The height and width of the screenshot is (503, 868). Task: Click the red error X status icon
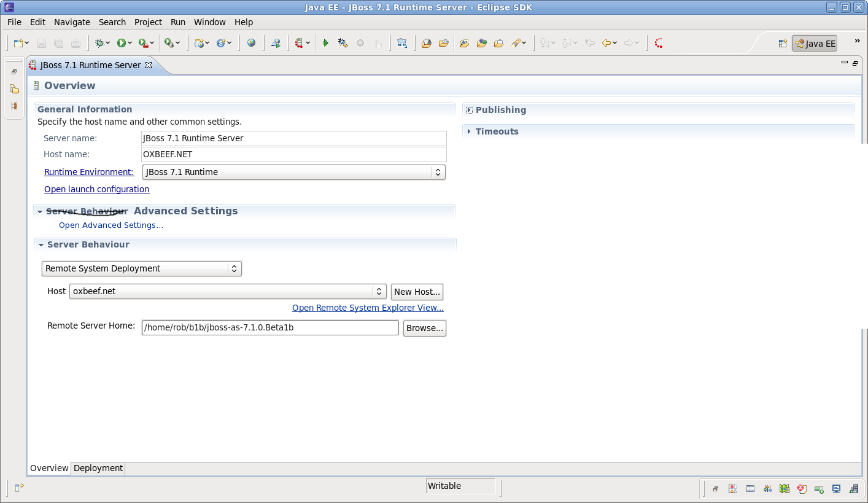(x=802, y=489)
